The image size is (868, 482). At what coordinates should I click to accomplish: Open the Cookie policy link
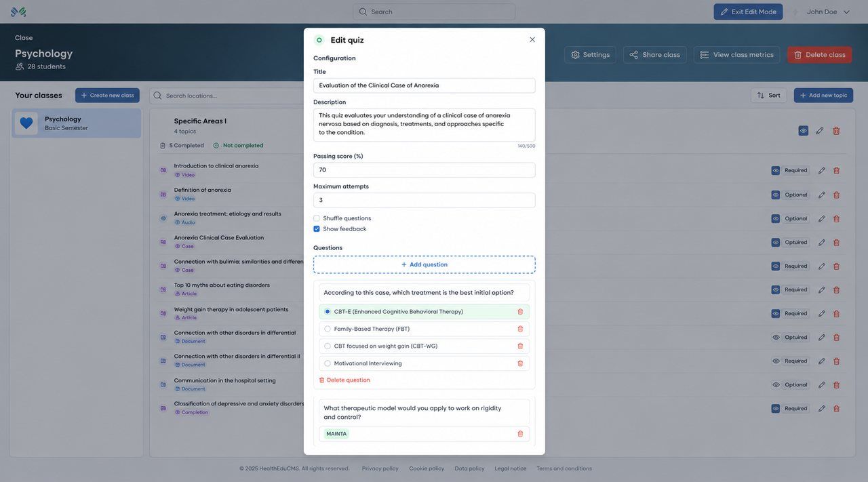(x=427, y=469)
